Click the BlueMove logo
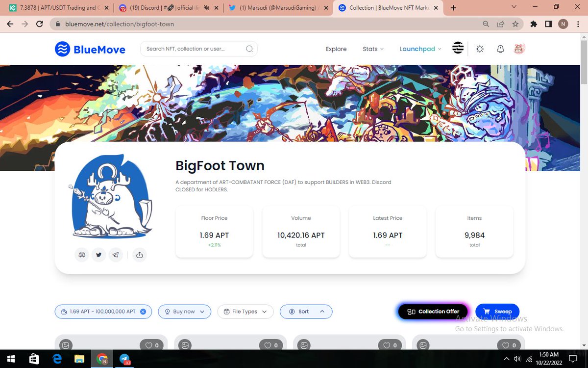The width and height of the screenshot is (588, 368). click(x=90, y=49)
